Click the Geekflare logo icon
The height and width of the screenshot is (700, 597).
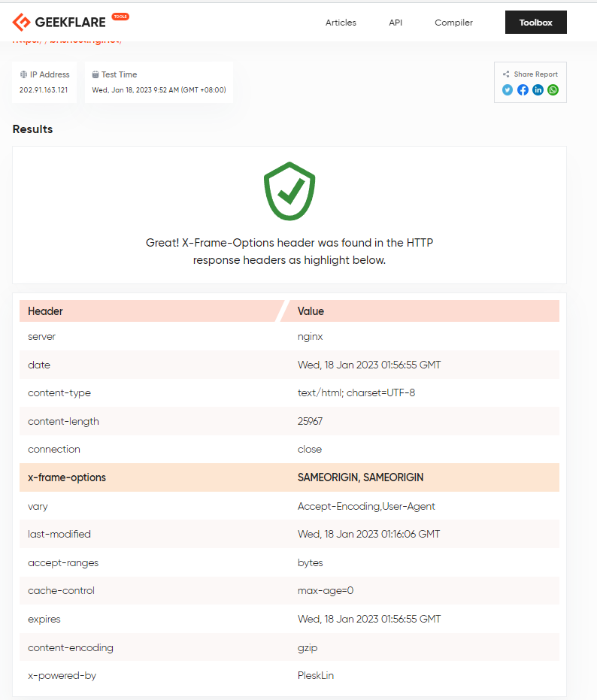pyautogui.click(x=21, y=22)
